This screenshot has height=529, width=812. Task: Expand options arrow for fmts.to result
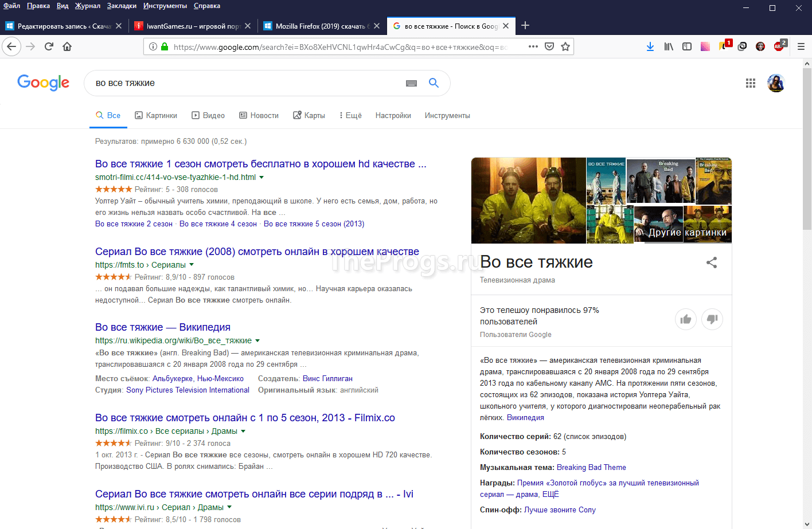click(x=192, y=265)
